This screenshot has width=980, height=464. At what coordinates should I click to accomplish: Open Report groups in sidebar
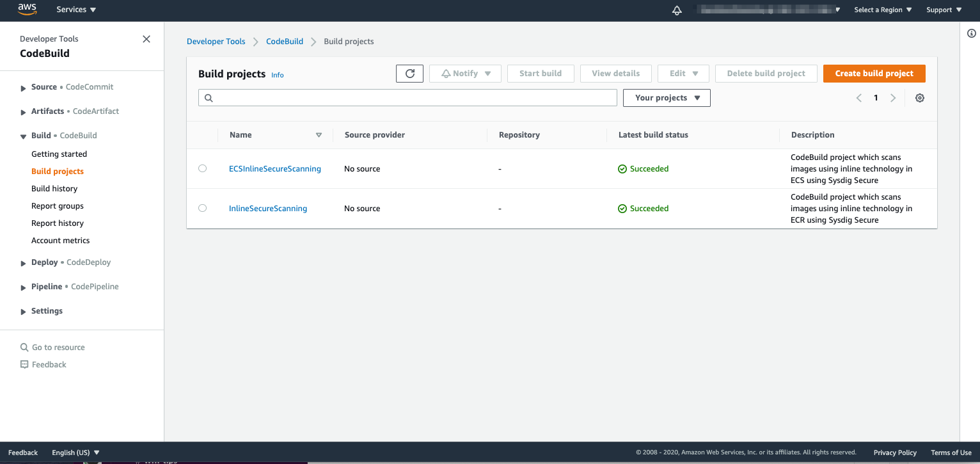58,206
